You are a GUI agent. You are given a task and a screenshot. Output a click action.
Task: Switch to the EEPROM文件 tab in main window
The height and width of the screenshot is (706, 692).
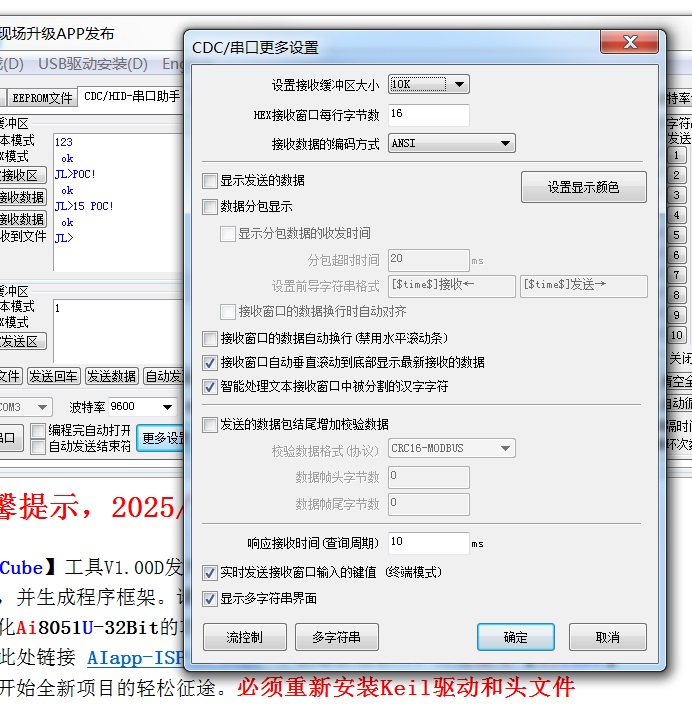pos(42,98)
